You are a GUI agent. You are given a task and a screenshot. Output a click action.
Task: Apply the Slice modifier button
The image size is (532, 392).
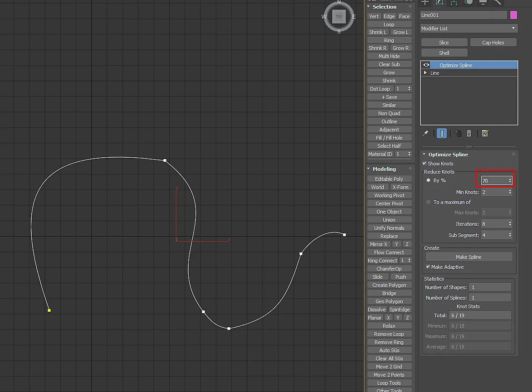coord(444,43)
